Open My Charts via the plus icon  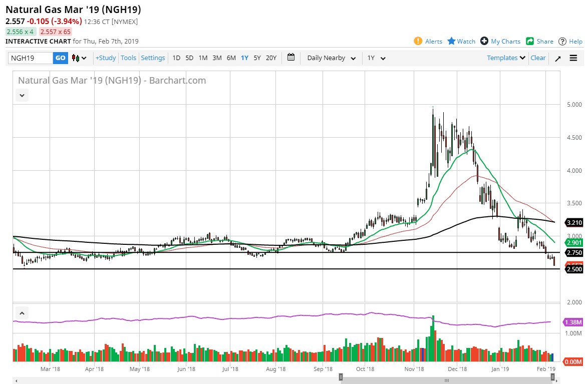(484, 41)
